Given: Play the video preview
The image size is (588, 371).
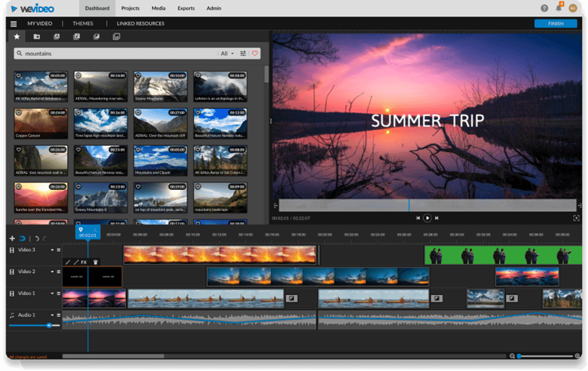Looking at the screenshot, I should click(427, 218).
